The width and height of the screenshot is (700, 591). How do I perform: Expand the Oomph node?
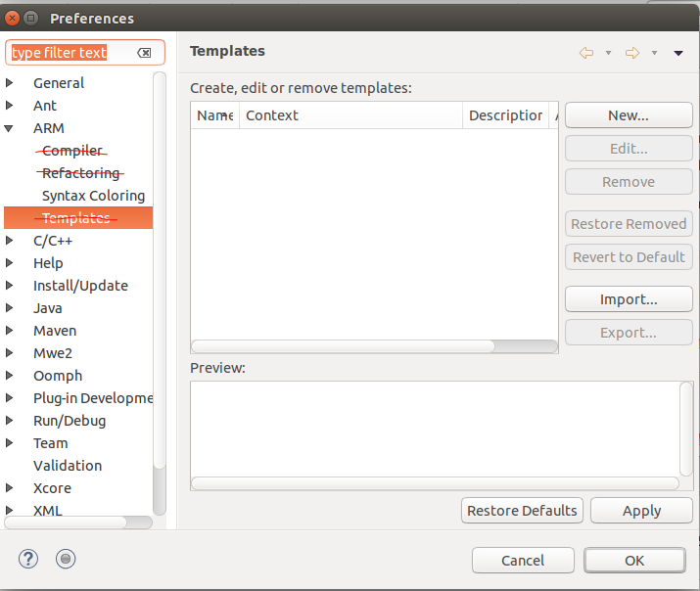click(9, 376)
